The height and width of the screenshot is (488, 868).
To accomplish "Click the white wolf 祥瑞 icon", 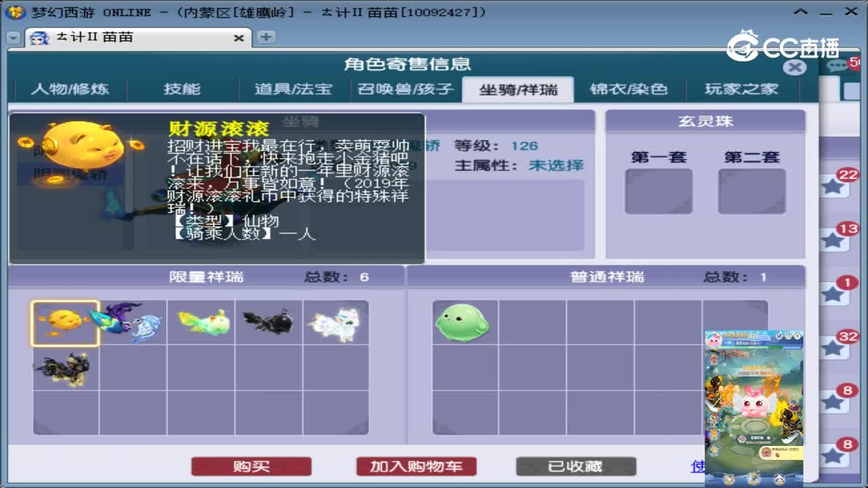I will (x=338, y=325).
